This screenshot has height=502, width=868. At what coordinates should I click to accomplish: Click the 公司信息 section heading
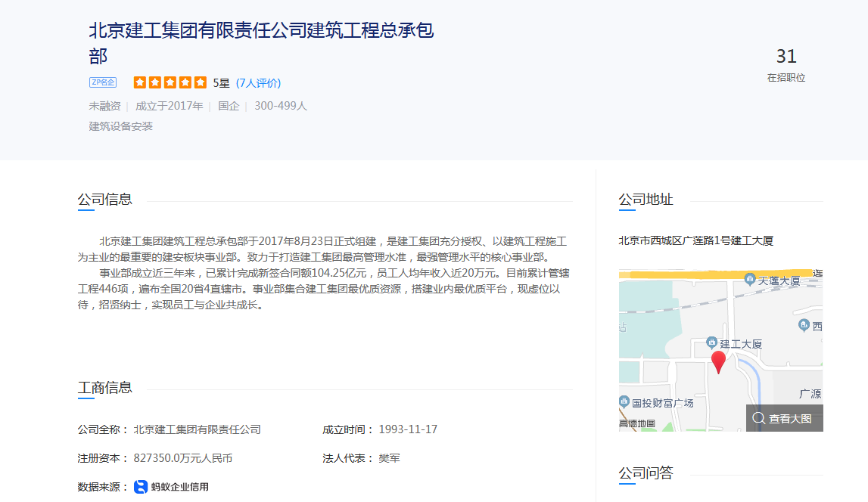tap(104, 199)
